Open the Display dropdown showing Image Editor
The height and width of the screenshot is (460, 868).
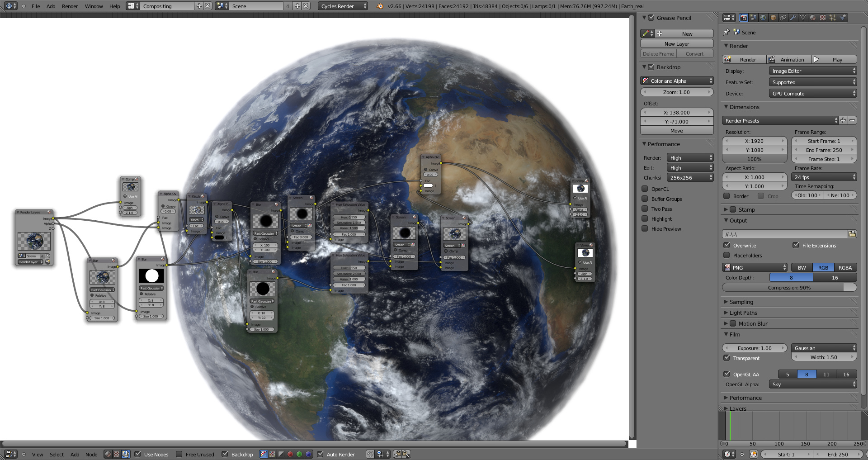pyautogui.click(x=813, y=71)
